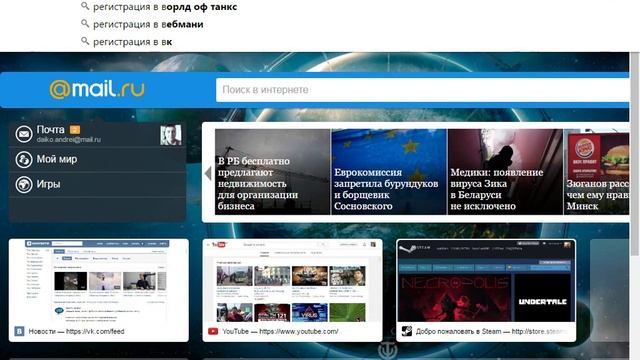Focus the 'Поиск в интернете' search field
Image resolution: width=640 pixels, height=360 pixels.
click(x=423, y=90)
